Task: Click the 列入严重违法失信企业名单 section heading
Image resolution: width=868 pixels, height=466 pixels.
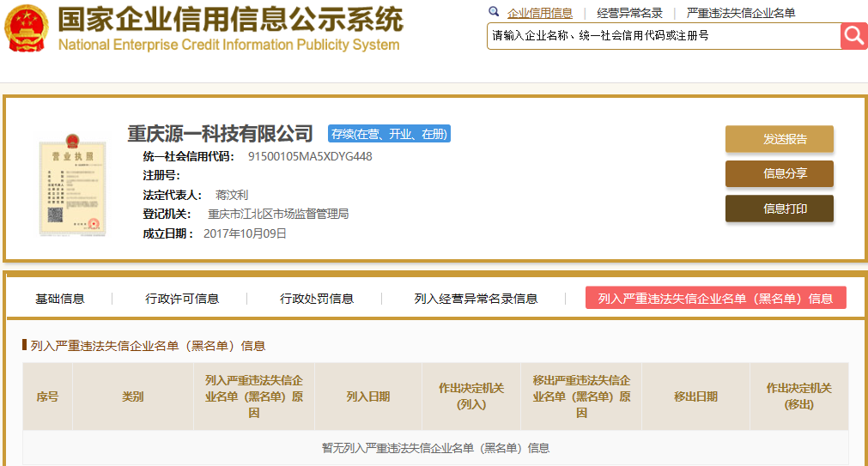Action: click(x=148, y=346)
